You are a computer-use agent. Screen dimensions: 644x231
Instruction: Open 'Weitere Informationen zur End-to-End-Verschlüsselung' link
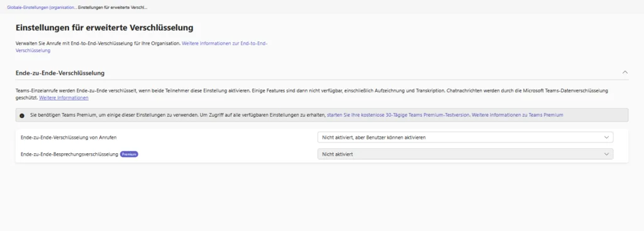[x=142, y=46]
